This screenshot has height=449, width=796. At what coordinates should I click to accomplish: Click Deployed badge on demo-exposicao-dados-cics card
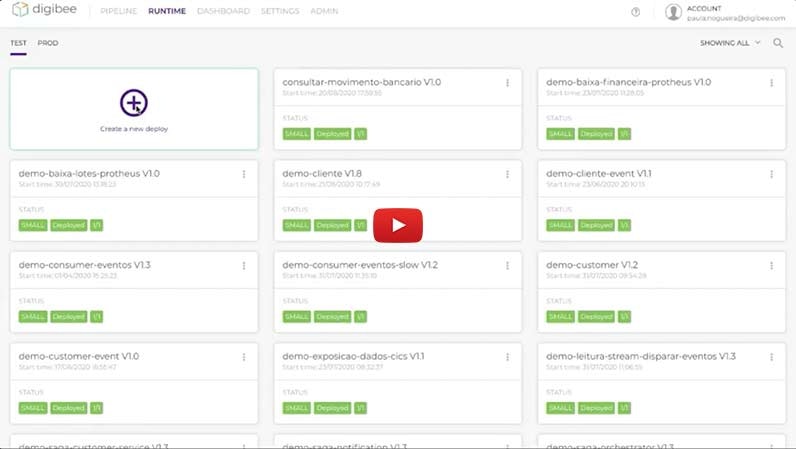pos(333,408)
